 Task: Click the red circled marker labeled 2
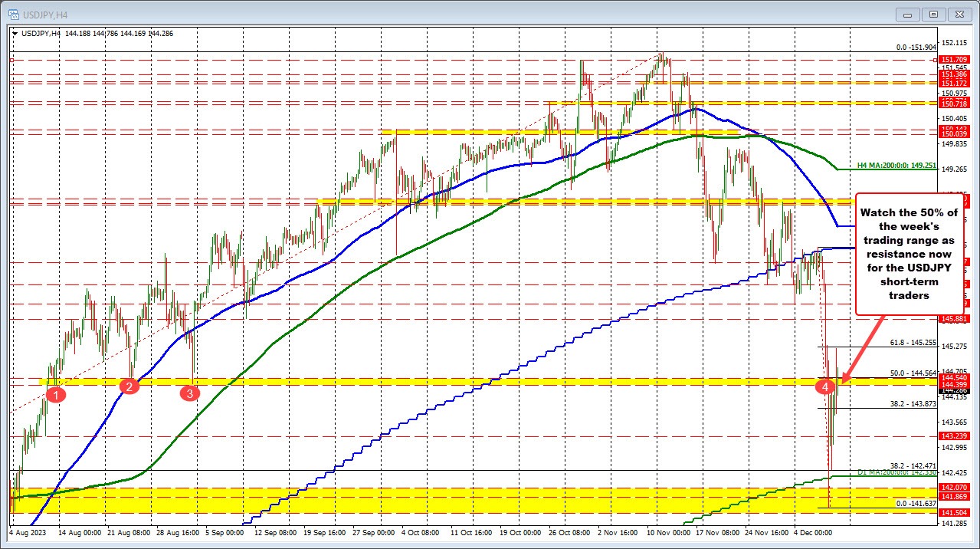click(129, 386)
